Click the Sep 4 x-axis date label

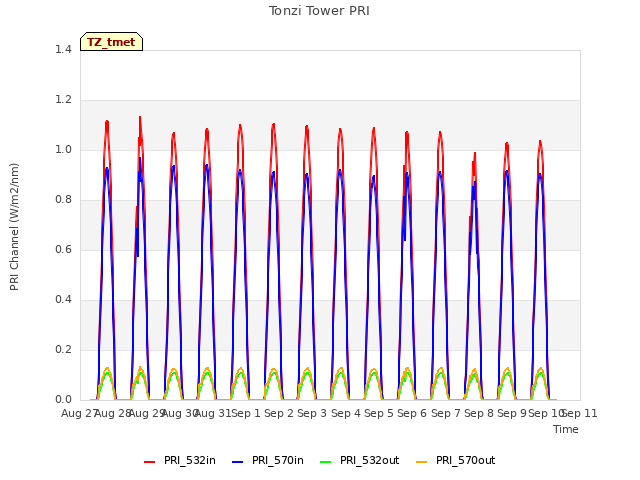(346, 413)
